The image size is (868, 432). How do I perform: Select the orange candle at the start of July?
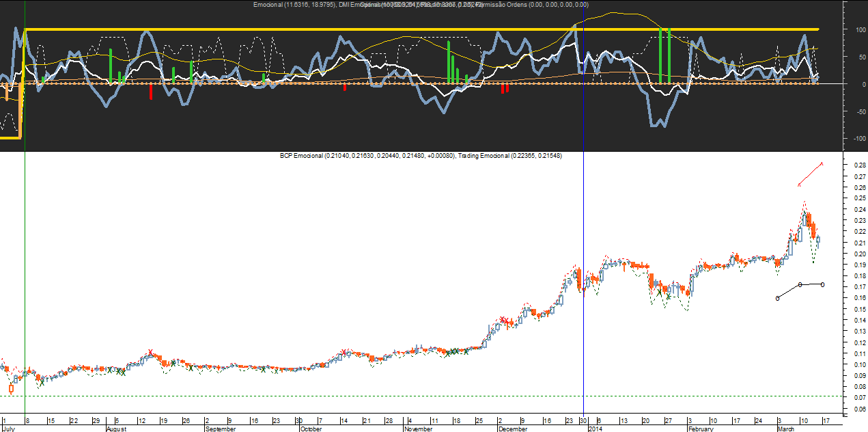coord(12,390)
